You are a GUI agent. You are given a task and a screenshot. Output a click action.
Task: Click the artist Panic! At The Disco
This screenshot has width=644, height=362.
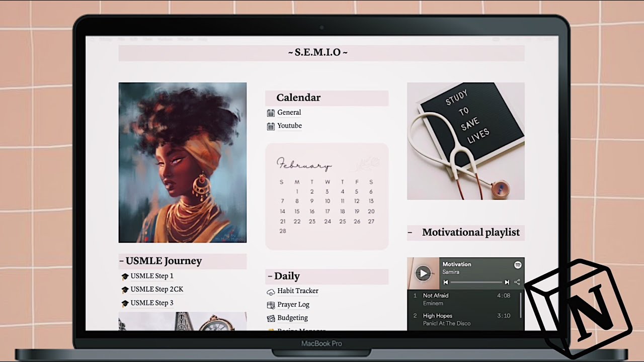click(x=447, y=323)
